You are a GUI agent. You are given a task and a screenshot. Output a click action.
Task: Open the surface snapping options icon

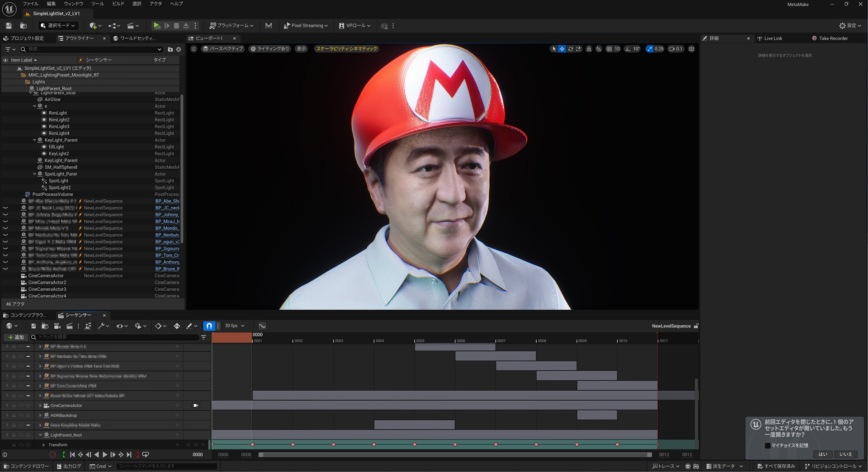click(x=599, y=49)
